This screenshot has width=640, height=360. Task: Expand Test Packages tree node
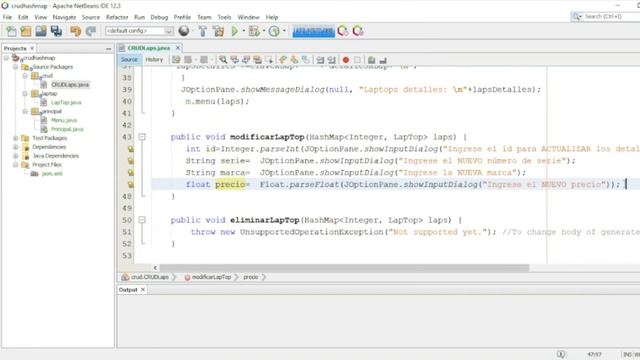[16, 138]
